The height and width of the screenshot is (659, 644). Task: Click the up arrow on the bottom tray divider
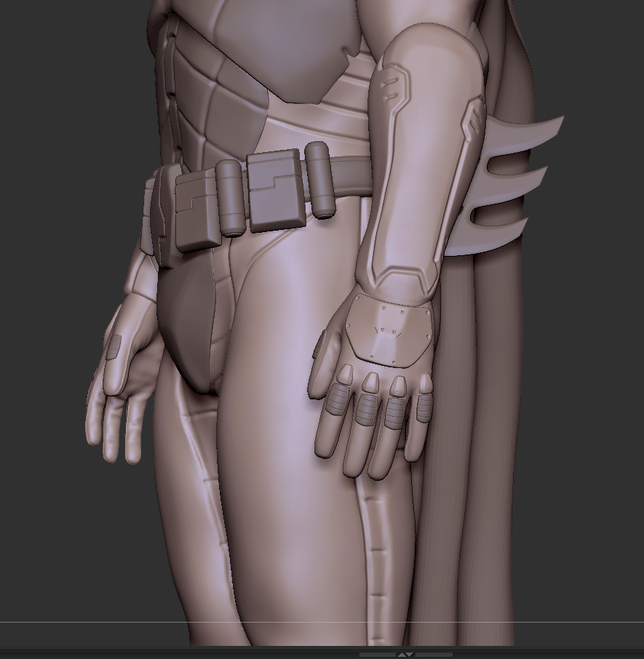(402, 655)
